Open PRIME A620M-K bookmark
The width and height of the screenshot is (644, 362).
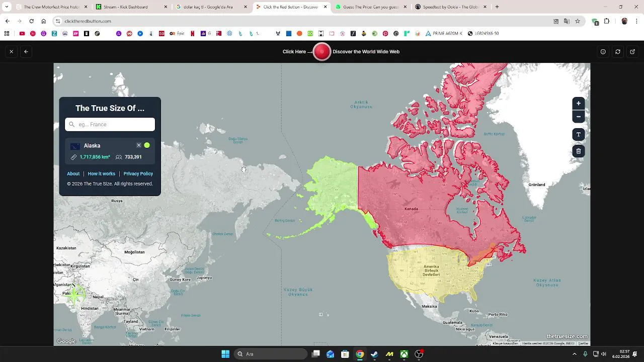pos(444,33)
